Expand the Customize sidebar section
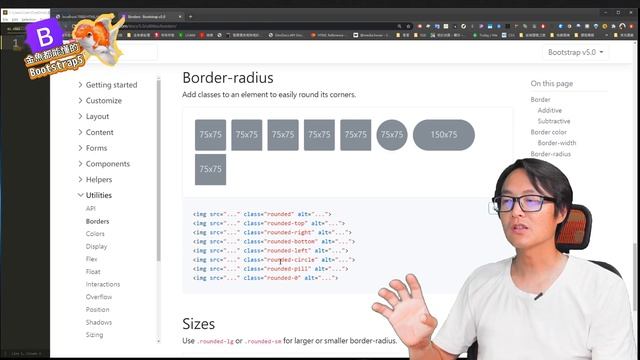 click(x=100, y=100)
